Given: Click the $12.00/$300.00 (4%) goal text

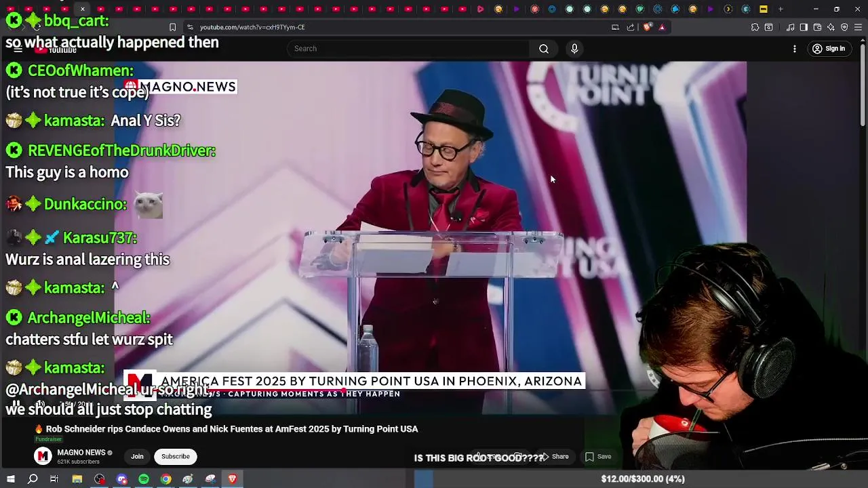Looking at the screenshot, I should click(x=643, y=479).
